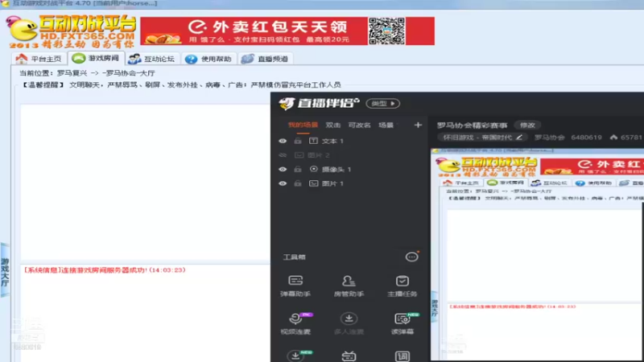Select the 场景 scene tab

pos(386,125)
